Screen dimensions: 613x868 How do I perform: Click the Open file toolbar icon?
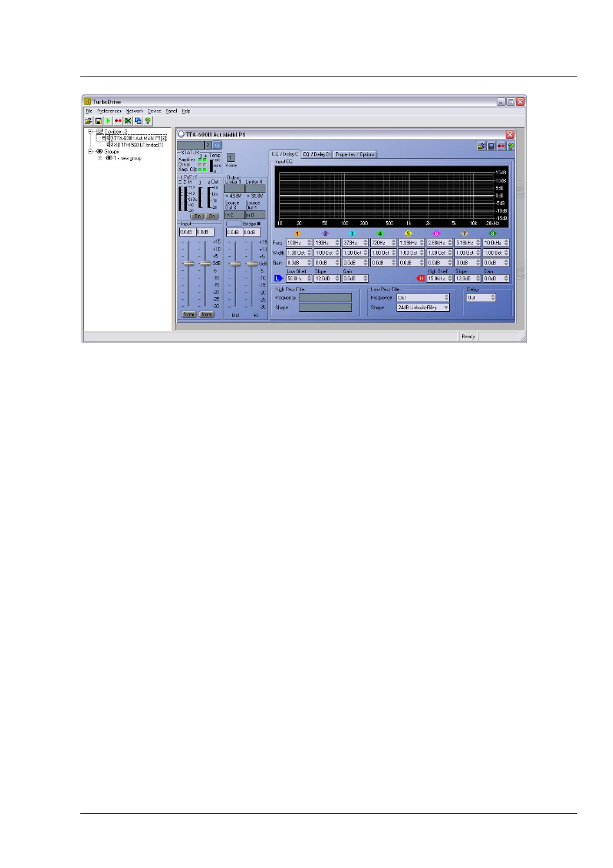(89, 121)
